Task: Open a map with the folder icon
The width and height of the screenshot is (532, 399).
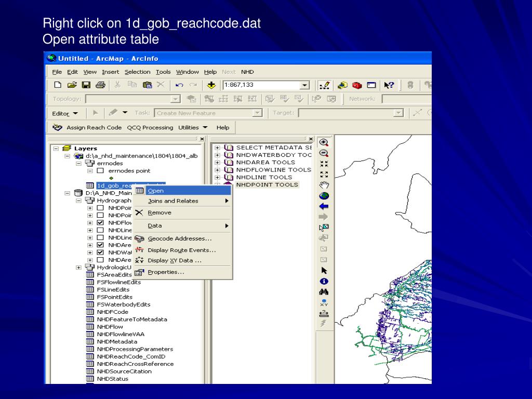Action: (x=72, y=85)
